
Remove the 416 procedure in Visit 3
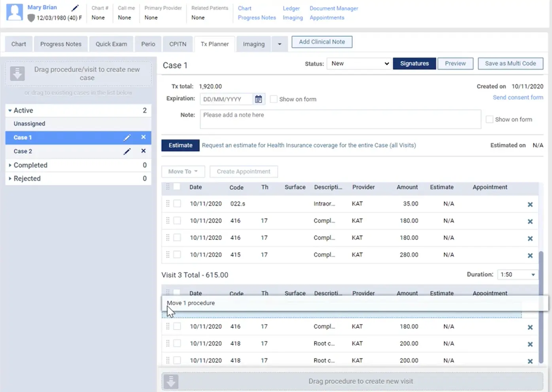tap(530, 328)
